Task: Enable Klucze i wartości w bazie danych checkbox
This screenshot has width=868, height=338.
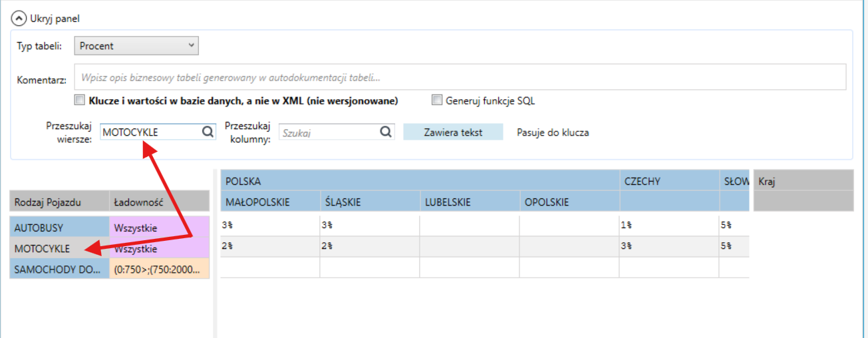Action: [x=80, y=100]
